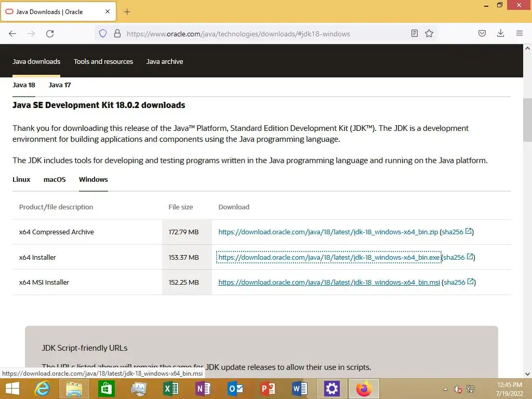Open Java downloads navigation item

[36, 61]
